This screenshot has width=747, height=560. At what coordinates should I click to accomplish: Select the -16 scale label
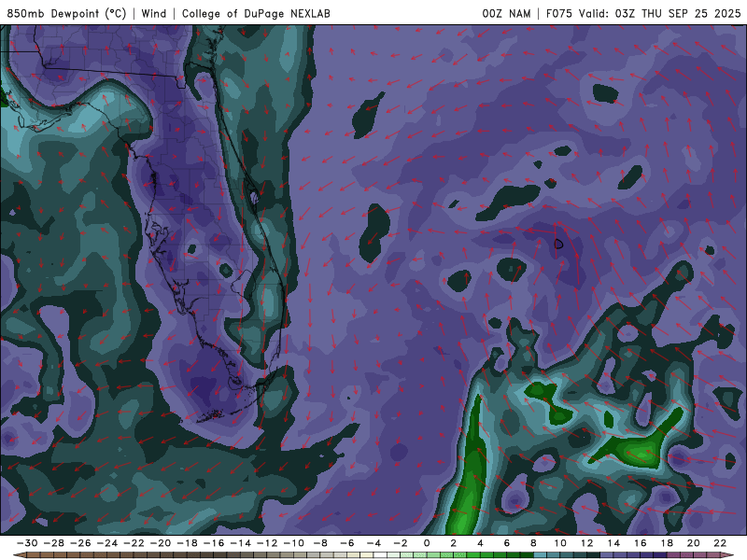point(214,543)
